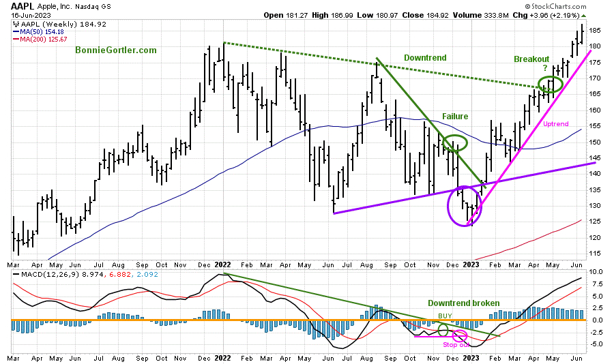Click the magenta 'Stop out' label
Viewport: 614px width, 364px height.
[x=456, y=345]
